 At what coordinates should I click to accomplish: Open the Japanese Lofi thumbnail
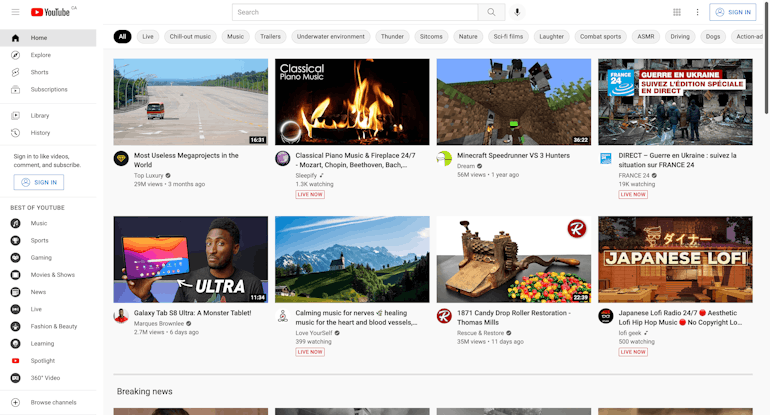pos(675,259)
